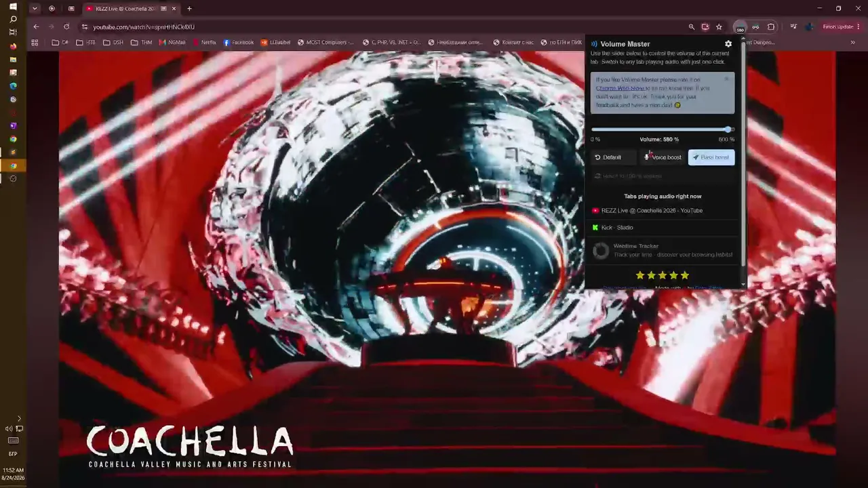This screenshot has width=868, height=488.
Task: Open the system volume control
Action: click(x=8, y=429)
